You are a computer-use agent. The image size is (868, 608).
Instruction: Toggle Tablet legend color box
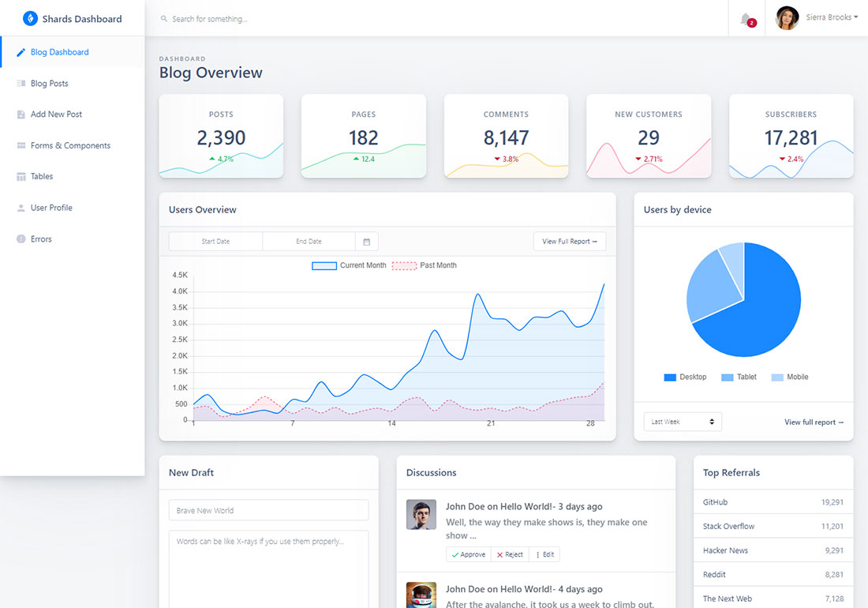point(727,377)
